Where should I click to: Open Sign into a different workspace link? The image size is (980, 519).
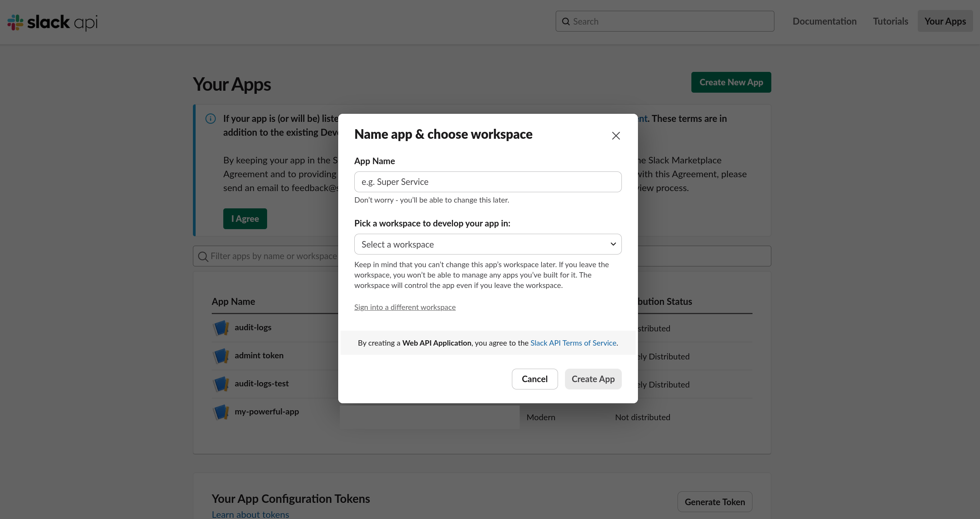(405, 307)
